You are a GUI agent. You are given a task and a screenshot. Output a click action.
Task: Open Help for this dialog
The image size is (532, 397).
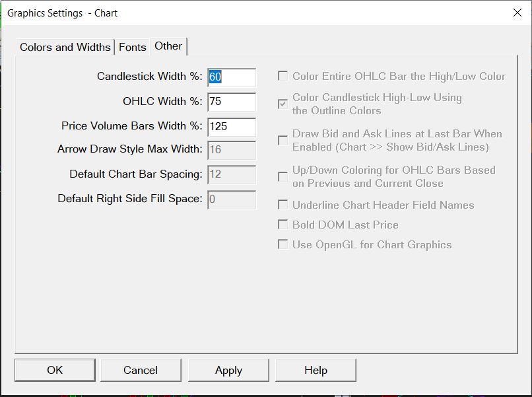pos(316,370)
